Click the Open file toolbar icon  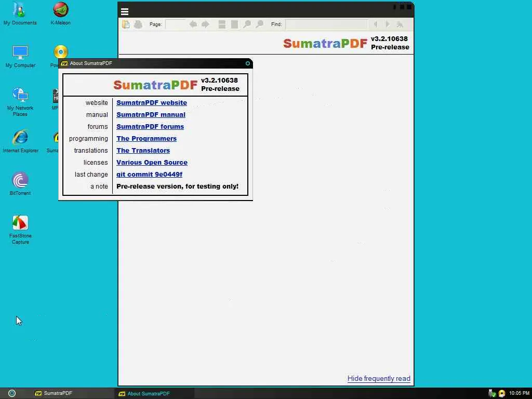(126, 24)
